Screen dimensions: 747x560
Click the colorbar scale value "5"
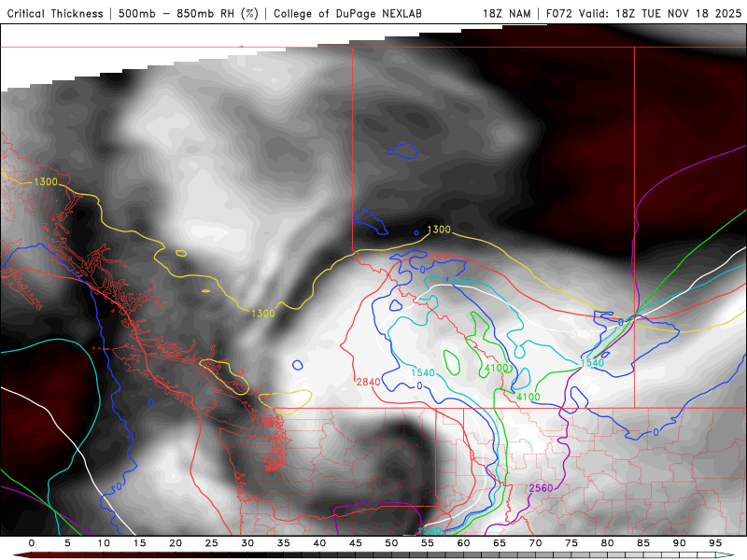(x=67, y=543)
